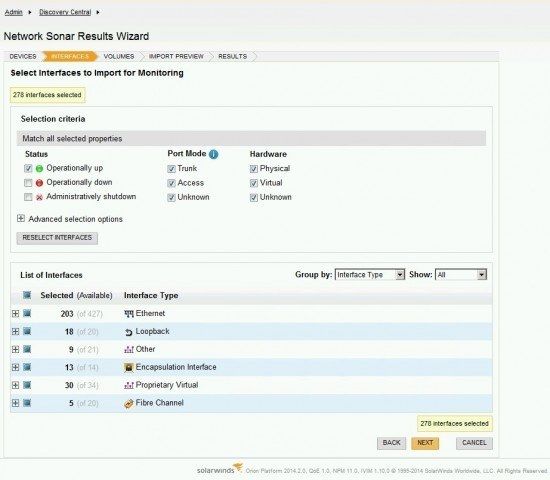This screenshot has width=550, height=480.
Task: Click the bottom '278 interfaces selected' notice
Action: click(x=455, y=424)
